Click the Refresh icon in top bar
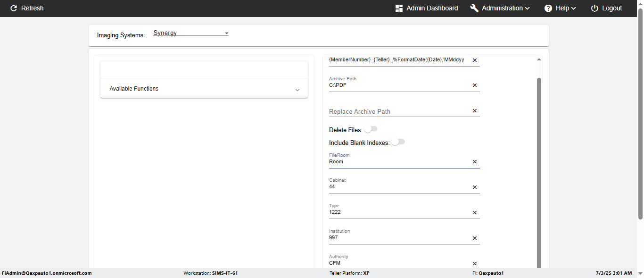The height and width of the screenshot is (278, 644). (14, 8)
